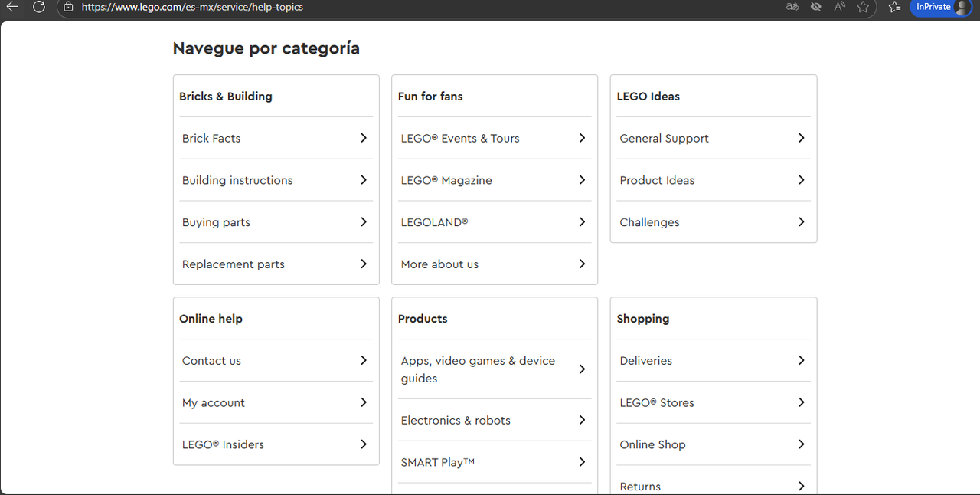Add page to favorites with star icon
Viewport: 980px width, 495px height.
[x=864, y=7]
